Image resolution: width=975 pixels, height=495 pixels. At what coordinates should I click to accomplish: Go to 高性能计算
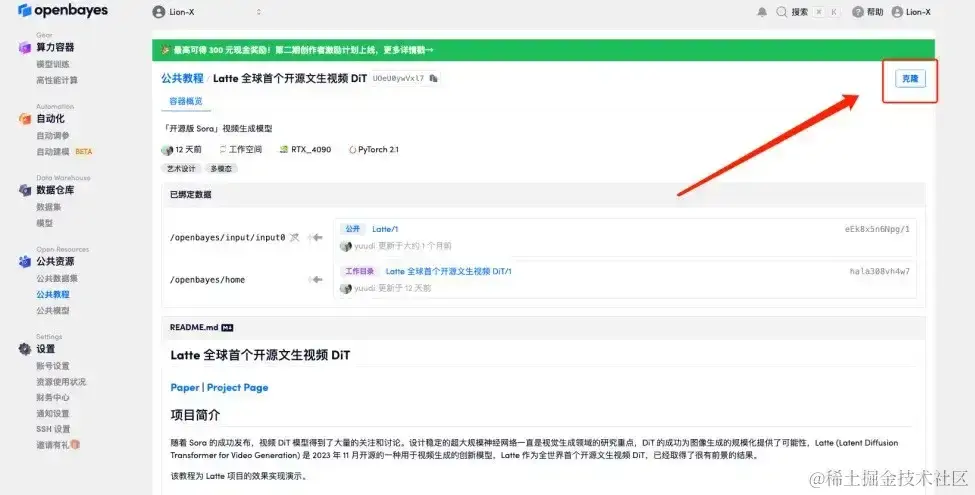pyautogui.click(x=57, y=80)
